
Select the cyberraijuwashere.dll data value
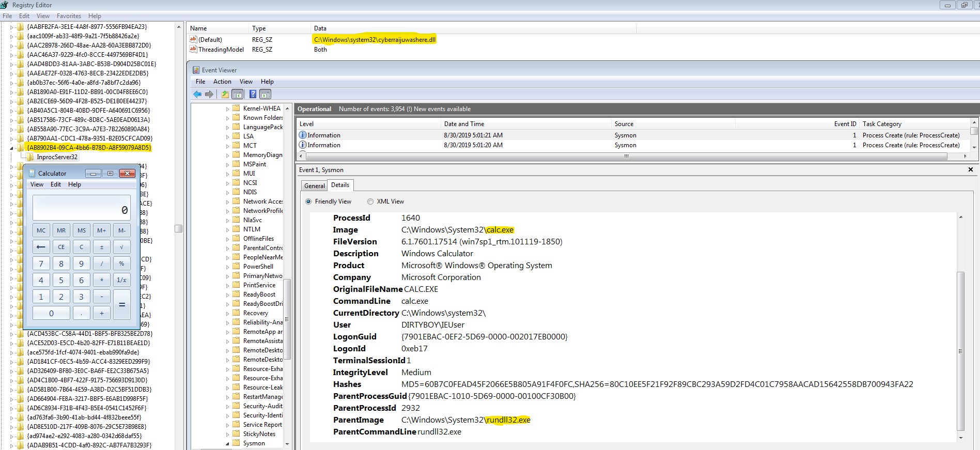tap(375, 40)
